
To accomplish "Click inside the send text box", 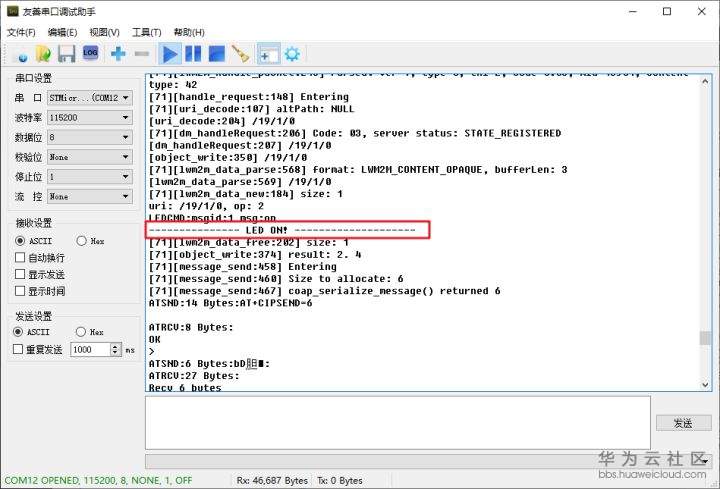I will coord(398,423).
